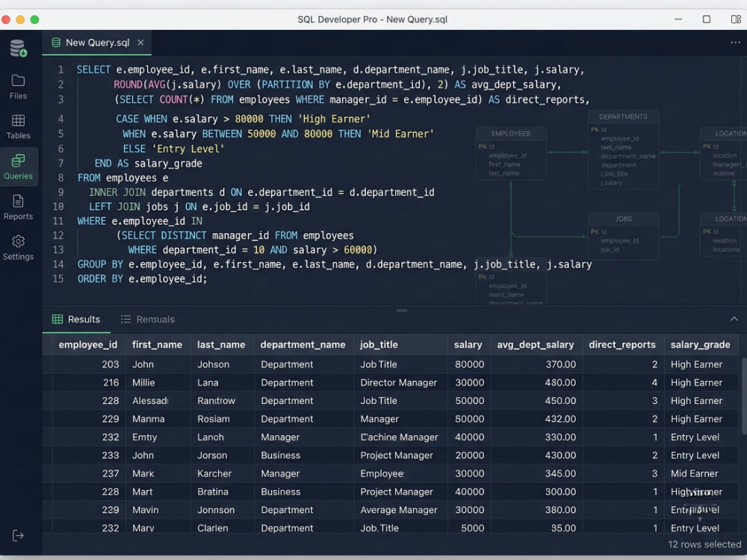Image resolution: width=747 pixels, height=560 pixels.
Task: Switch to the New Query.sql tab
Action: point(96,43)
